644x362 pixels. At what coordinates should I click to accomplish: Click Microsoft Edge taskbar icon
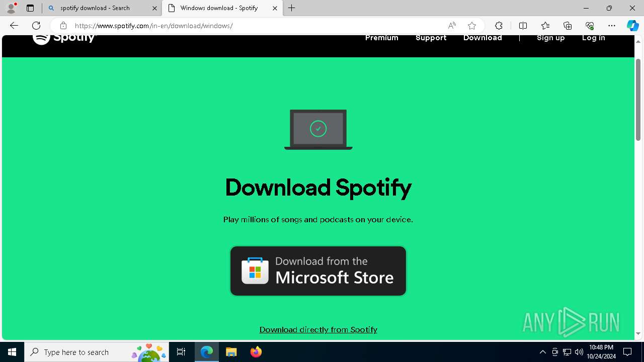pos(207,352)
